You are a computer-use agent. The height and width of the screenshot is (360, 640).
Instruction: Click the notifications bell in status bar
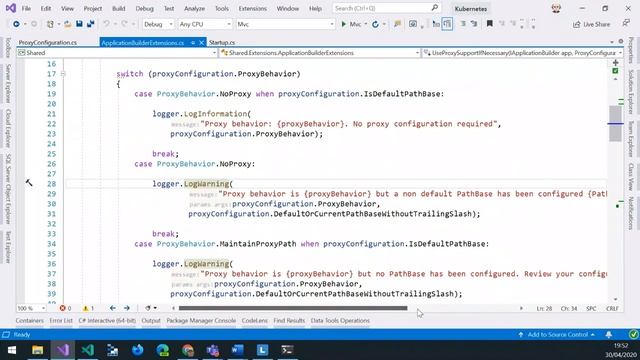[609, 335]
